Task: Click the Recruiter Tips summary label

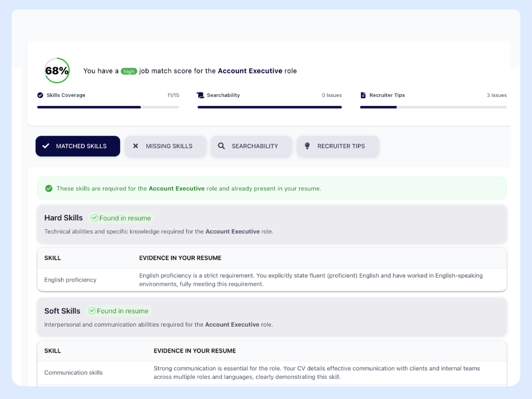Action: click(387, 95)
